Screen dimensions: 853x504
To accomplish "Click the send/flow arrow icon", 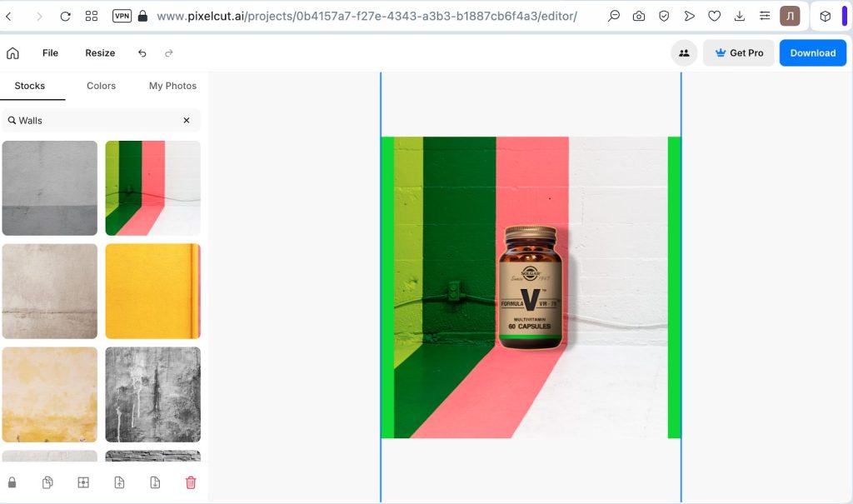I will coord(689,17).
